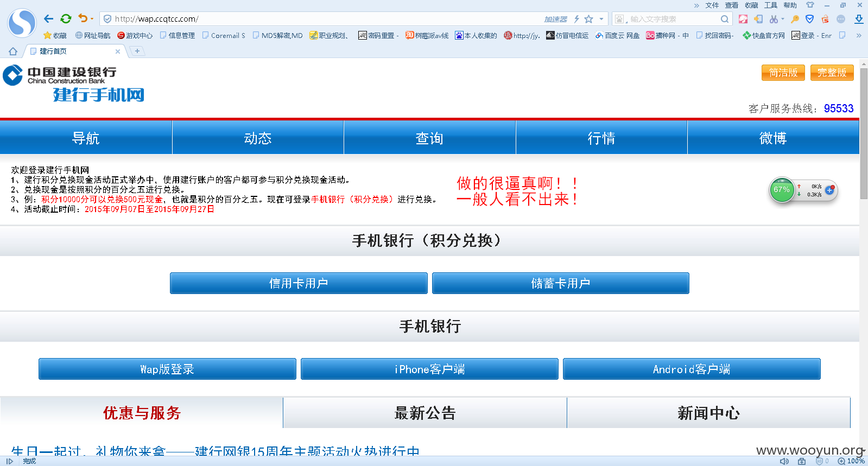The height and width of the screenshot is (466, 868).
Task: Click the home icon beside the tabs
Action: coord(13,52)
